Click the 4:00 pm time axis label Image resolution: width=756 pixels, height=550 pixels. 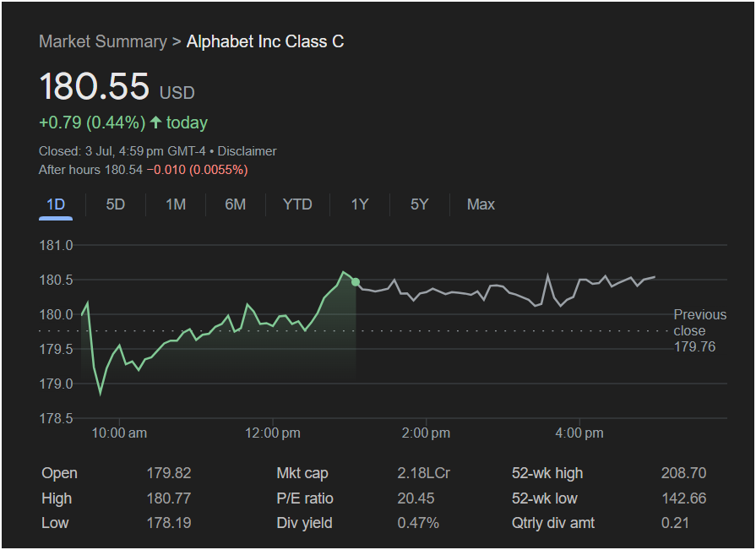click(x=579, y=433)
